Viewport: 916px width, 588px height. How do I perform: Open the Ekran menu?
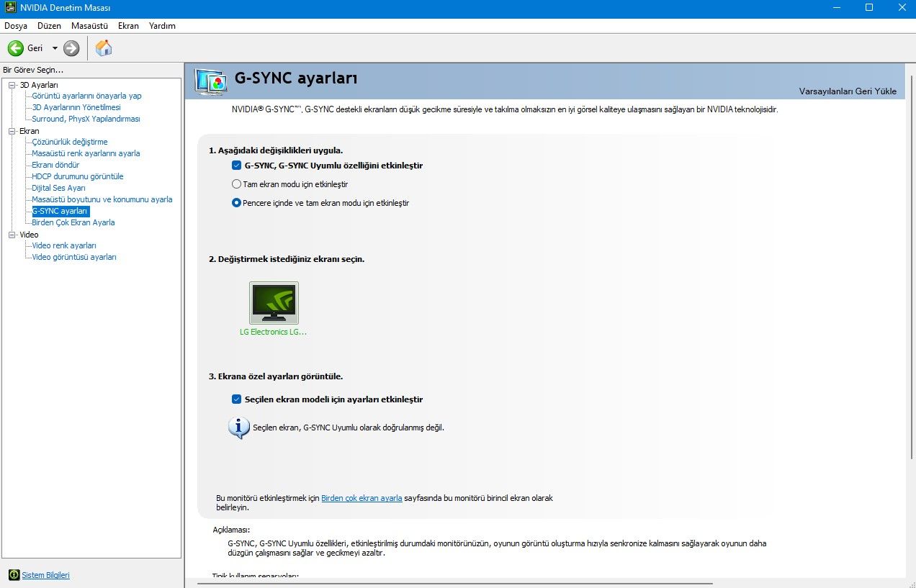(x=128, y=26)
